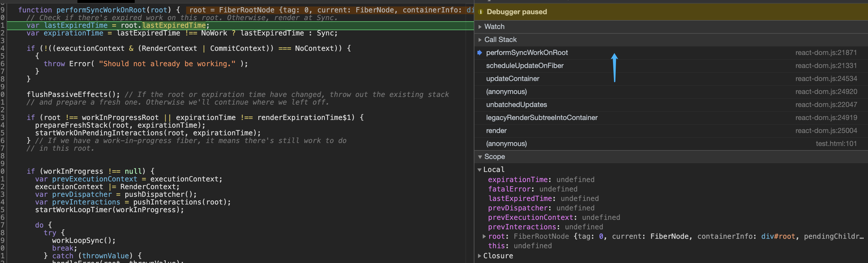Select the expirationTime variable in Local scope
The height and width of the screenshot is (263, 868).
[518, 180]
